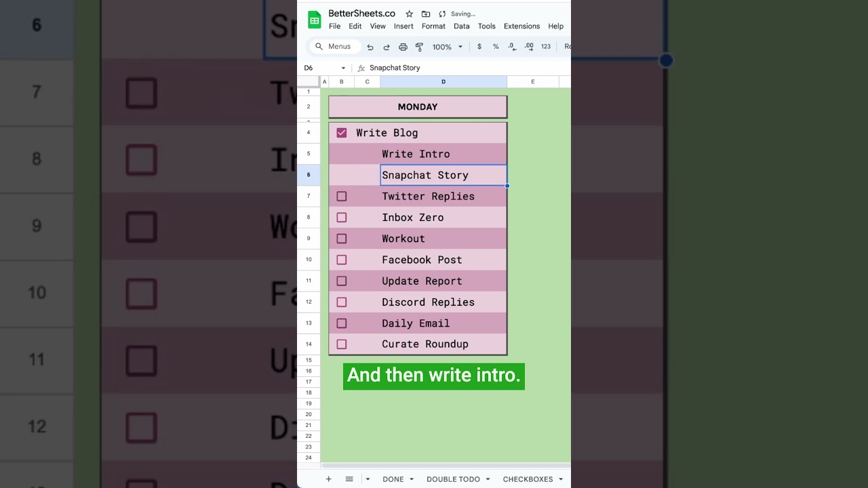Screen dimensions: 868x488
Task: Click the Add sheet plus icon
Action: (328, 479)
